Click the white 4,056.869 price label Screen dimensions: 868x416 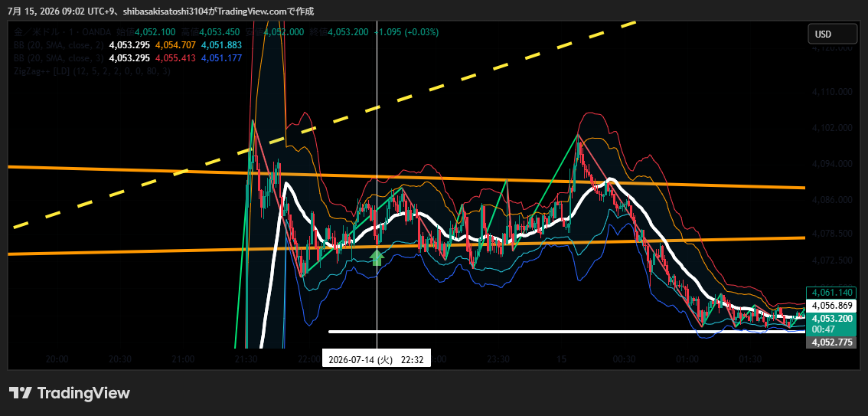[830, 305]
